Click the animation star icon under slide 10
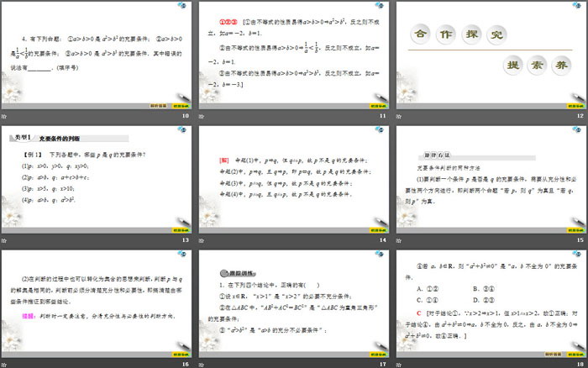 coord(5,115)
